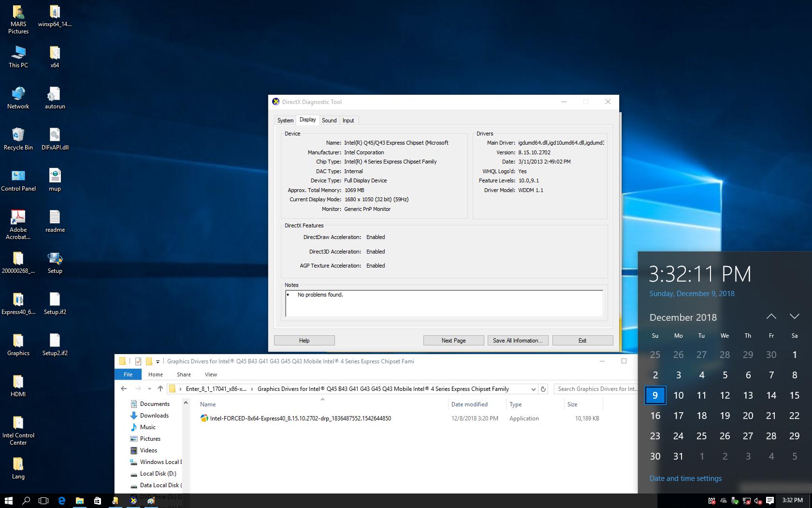Click the Next Page button
Screen dimensions: 812x508
point(453,341)
